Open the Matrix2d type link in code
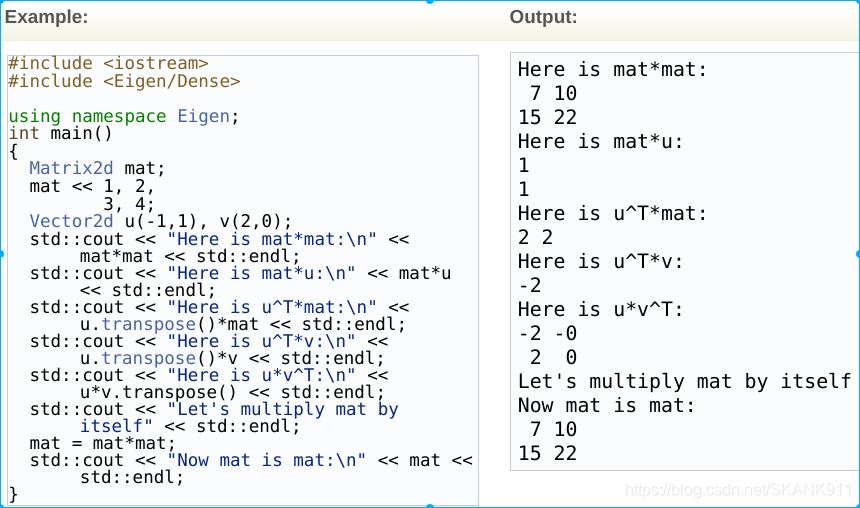Viewport: 860px width, 508px height. click(x=71, y=168)
